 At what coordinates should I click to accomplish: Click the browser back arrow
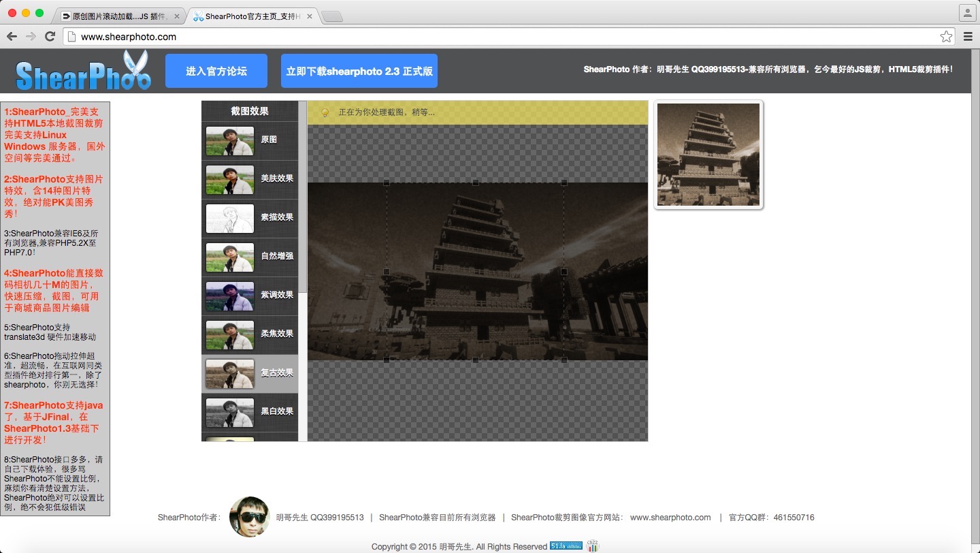click(12, 37)
